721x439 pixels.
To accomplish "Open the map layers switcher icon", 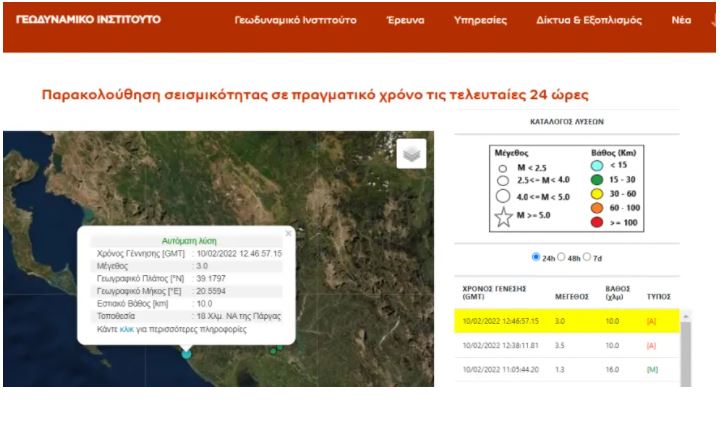I will [x=411, y=153].
